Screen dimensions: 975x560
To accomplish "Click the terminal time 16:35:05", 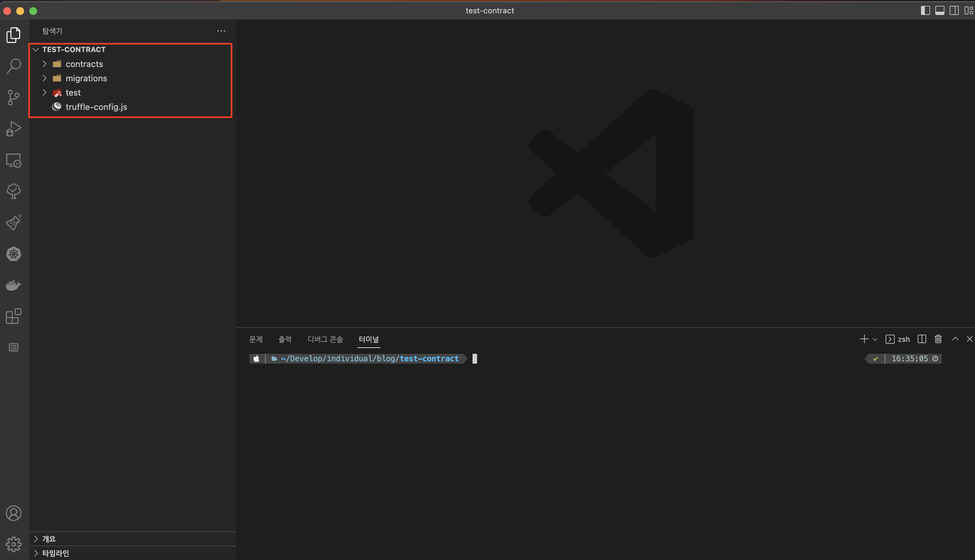I will (910, 358).
